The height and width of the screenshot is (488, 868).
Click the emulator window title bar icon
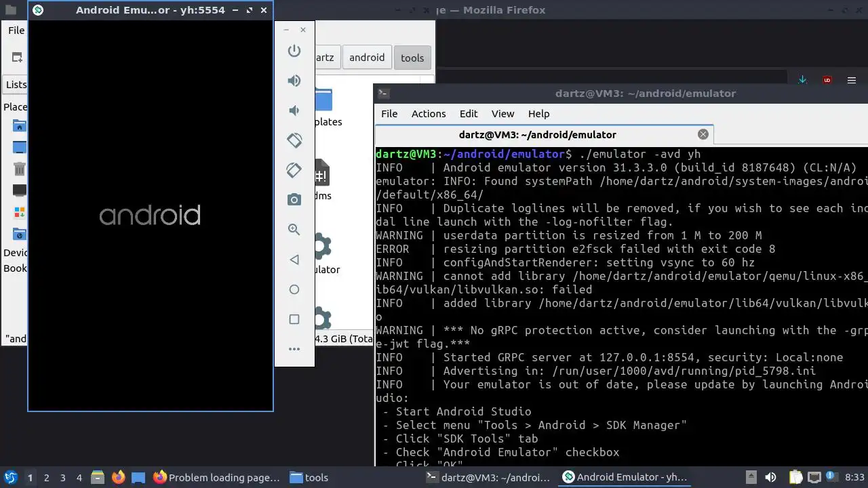tap(38, 9)
